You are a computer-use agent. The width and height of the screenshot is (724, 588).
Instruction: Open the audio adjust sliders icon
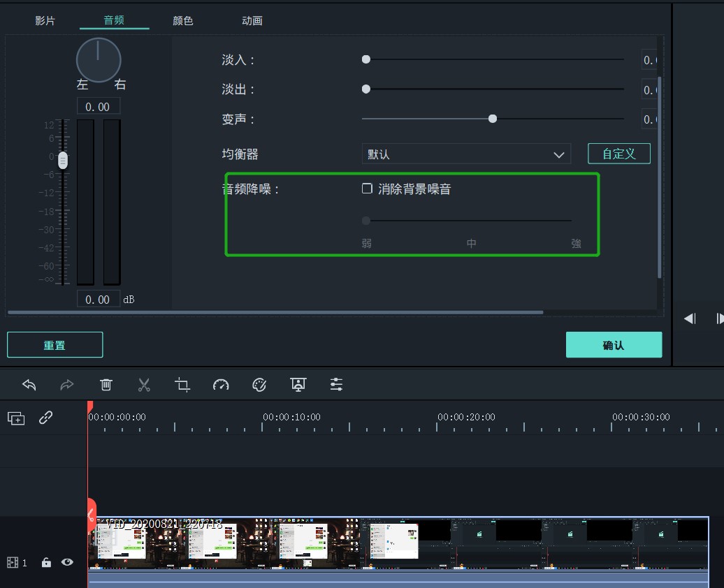[x=336, y=385]
